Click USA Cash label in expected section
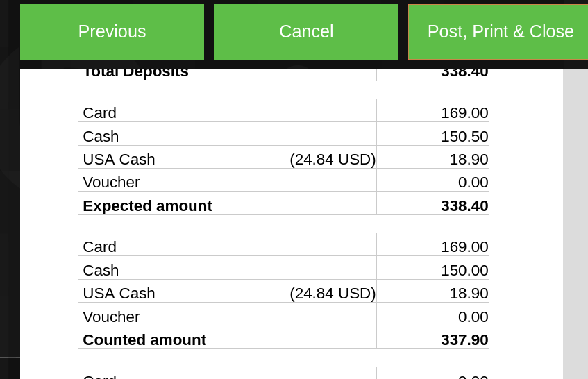The width and height of the screenshot is (588, 379). 119,159
